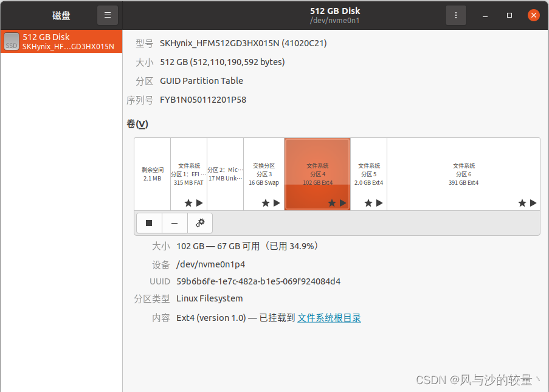Select Partition 2 Microsoft 17 MB volume
Screen dimensions: 549x392
pyautogui.click(x=225, y=174)
